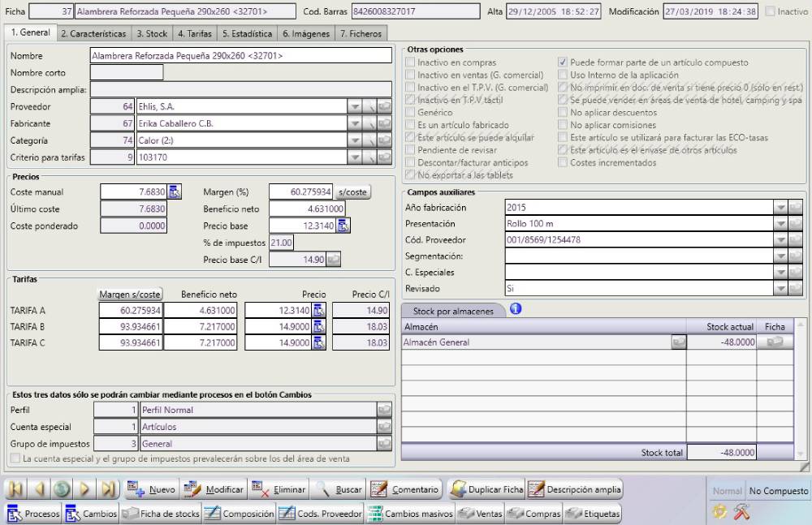Uncheck 'Puede formar parte de un artículo compuesto'

coord(564,62)
